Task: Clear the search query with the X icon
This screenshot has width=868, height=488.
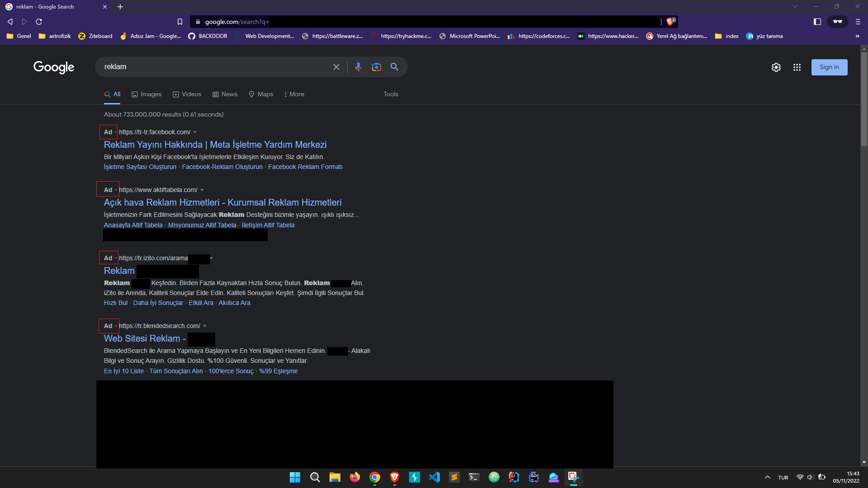Action: tap(336, 66)
